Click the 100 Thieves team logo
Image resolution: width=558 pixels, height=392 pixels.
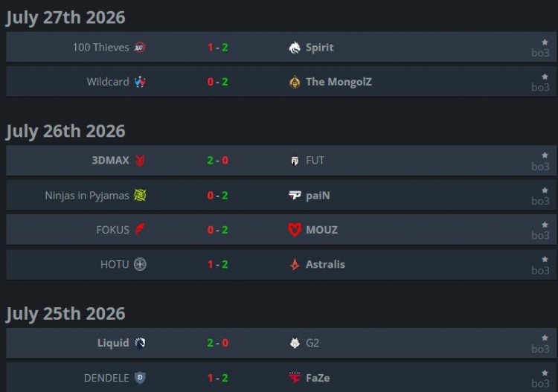[x=140, y=48]
